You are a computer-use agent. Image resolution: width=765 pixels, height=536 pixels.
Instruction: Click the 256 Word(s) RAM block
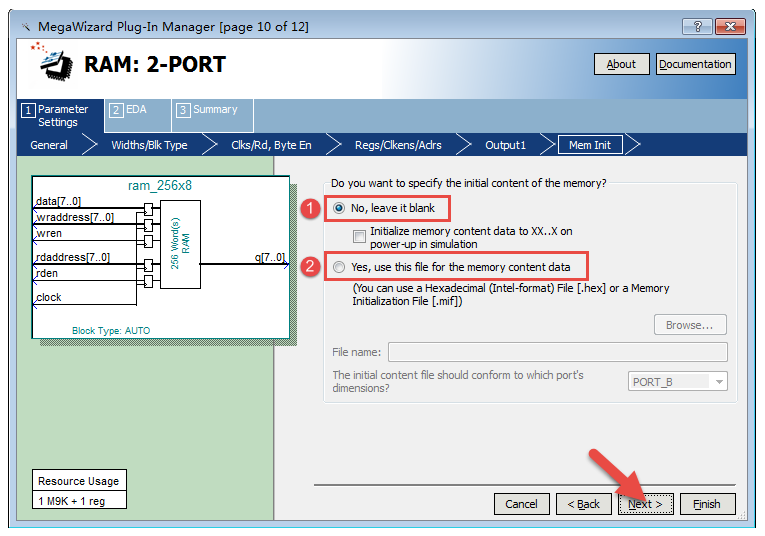pyautogui.click(x=180, y=244)
